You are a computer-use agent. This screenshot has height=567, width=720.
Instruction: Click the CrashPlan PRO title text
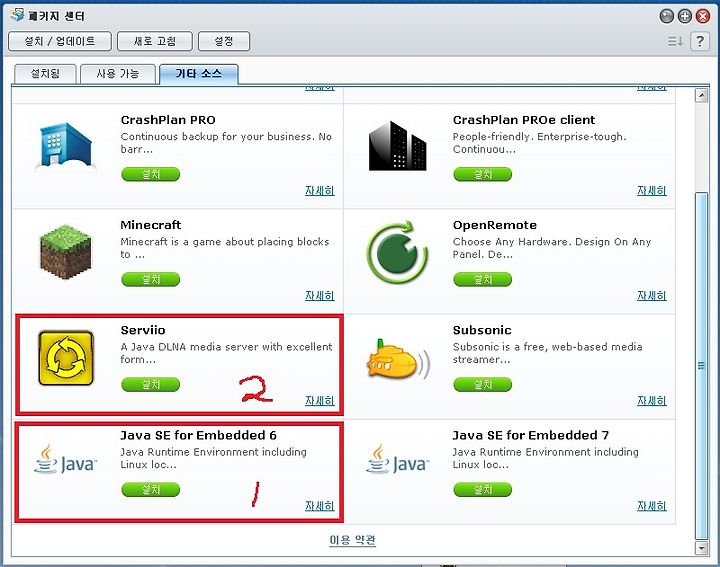(168, 120)
